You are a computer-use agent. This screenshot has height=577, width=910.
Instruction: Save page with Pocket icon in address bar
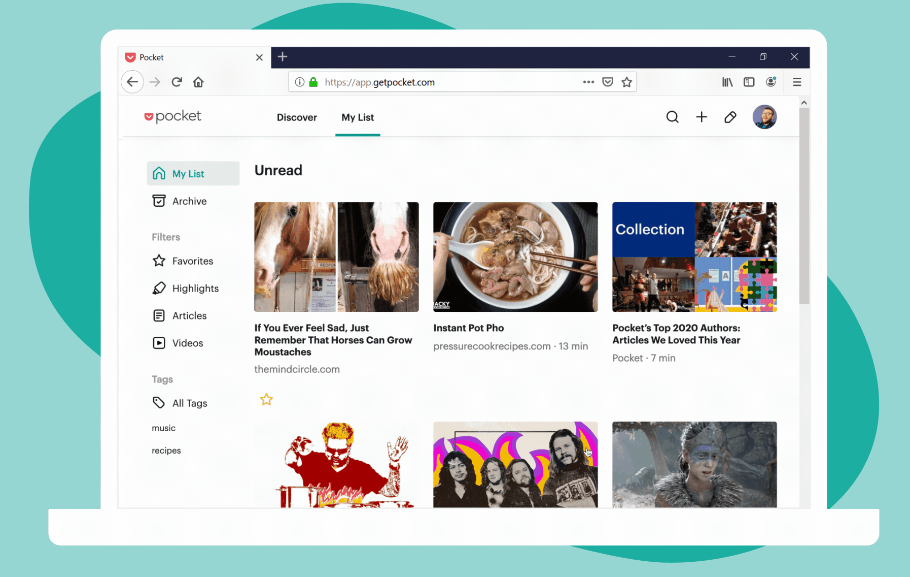click(x=608, y=82)
